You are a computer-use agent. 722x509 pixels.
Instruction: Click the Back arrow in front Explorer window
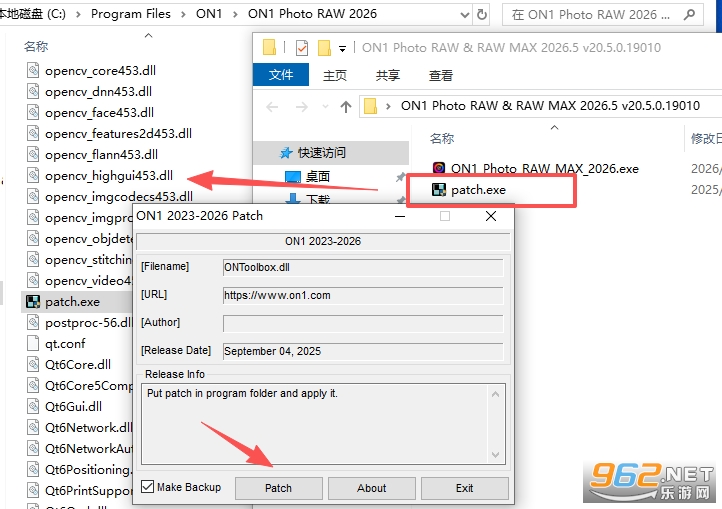272,107
